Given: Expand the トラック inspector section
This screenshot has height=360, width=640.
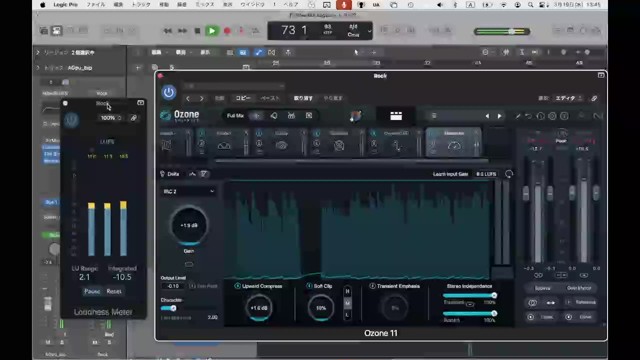Looking at the screenshot, I should point(38,68).
